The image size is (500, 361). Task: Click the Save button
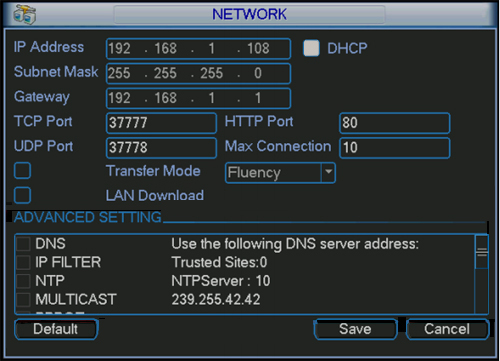point(355,329)
